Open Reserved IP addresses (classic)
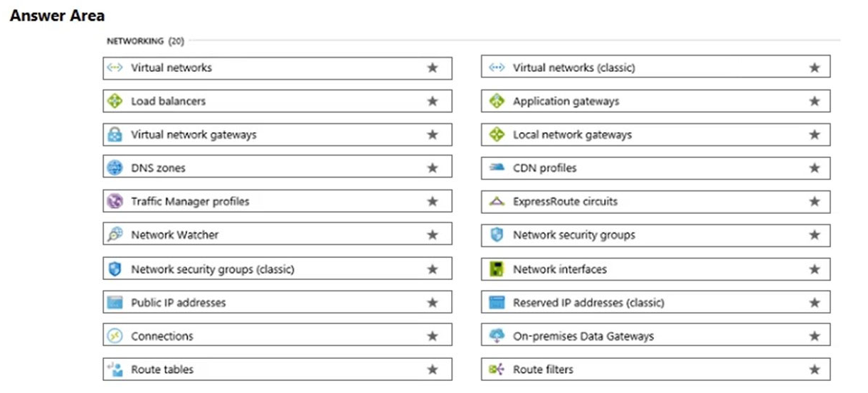This screenshot has width=868, height=393. click(655, 303)
